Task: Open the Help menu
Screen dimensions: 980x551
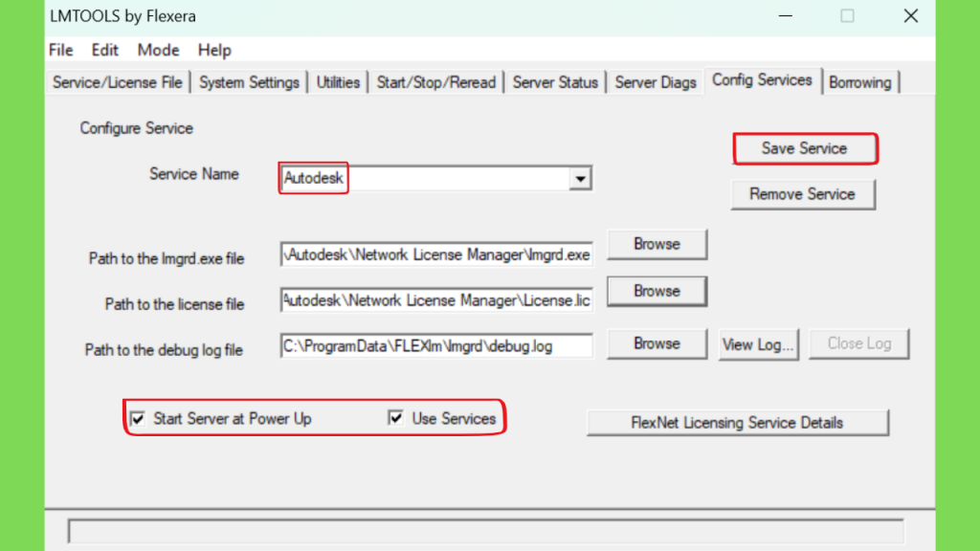Action: point(214,50)
